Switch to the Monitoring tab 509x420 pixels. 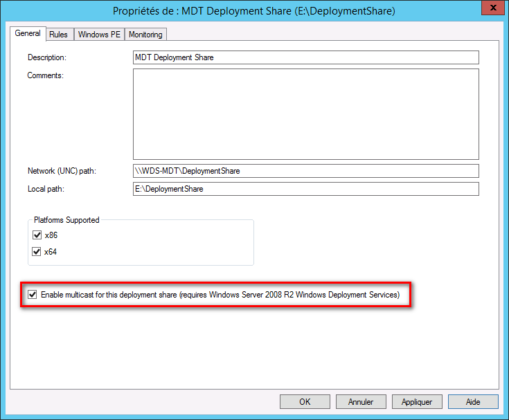pyautogui.click(x=145, y=35)
